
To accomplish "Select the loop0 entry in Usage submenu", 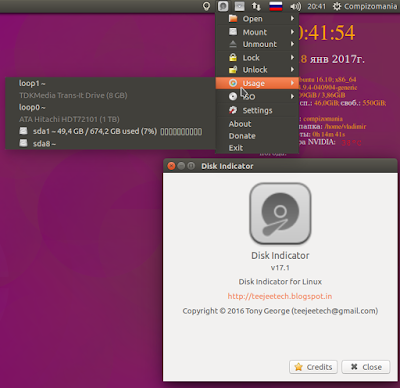I will [x=110, y=107].
